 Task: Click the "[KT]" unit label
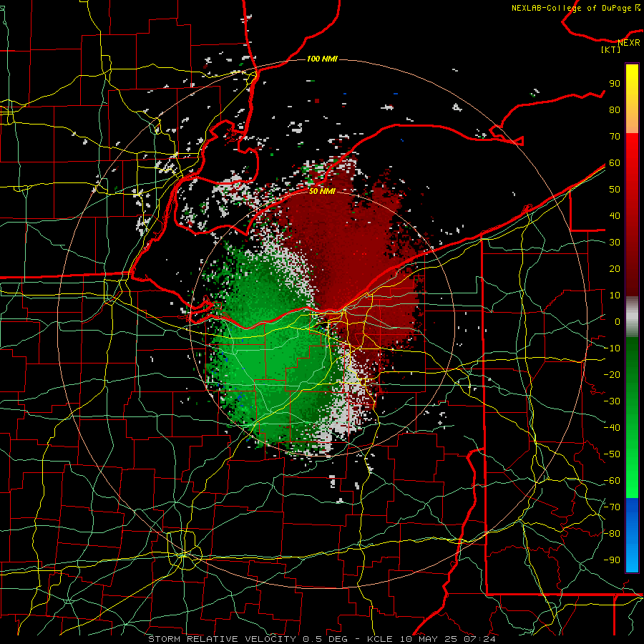[611, 49]
